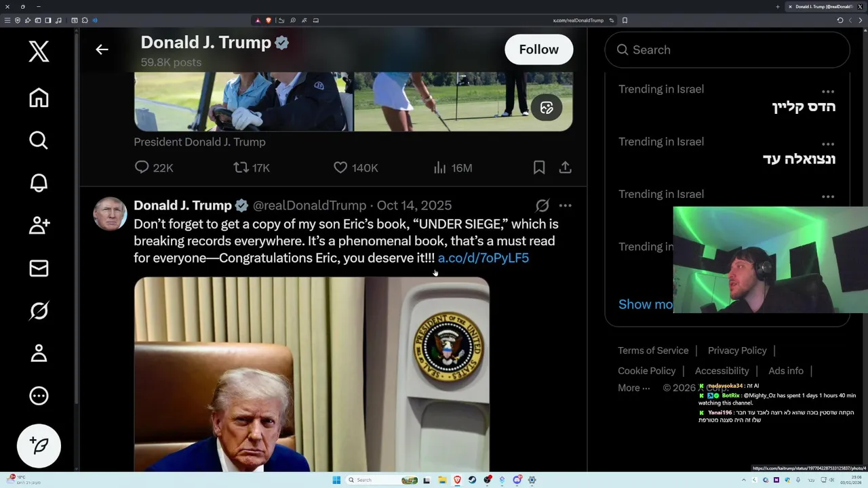Screen dimensions: 868x488
Task: Bookmark the golf photo post
Action: (x=539, y=167)
